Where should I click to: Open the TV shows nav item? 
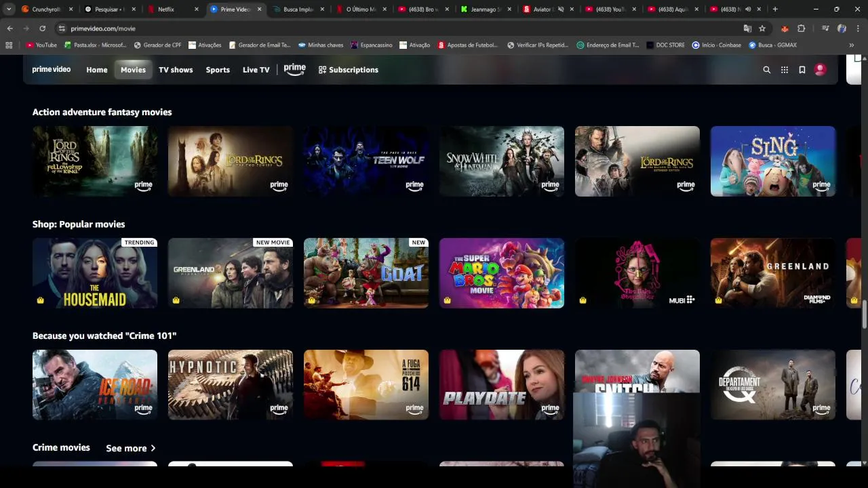pyautogui.click(x=176, y=70)
